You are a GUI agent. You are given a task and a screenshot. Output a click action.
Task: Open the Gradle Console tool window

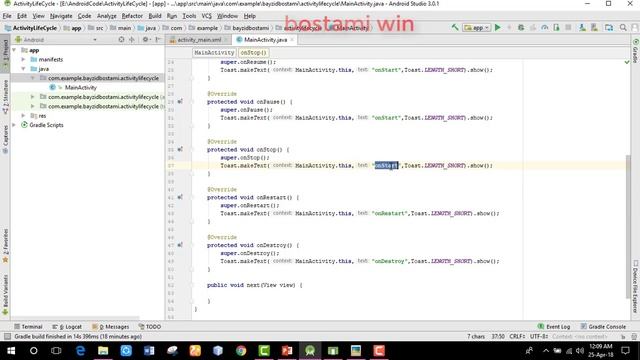pos(603,327)
